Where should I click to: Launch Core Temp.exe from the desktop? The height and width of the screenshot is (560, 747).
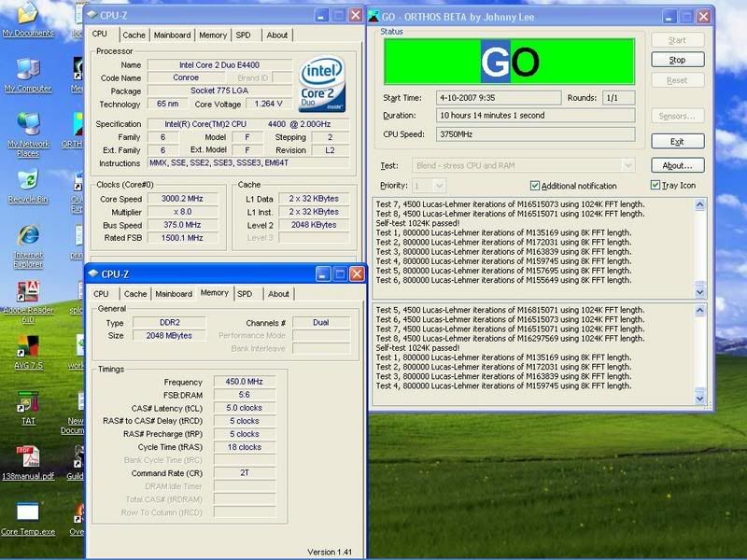28,519
